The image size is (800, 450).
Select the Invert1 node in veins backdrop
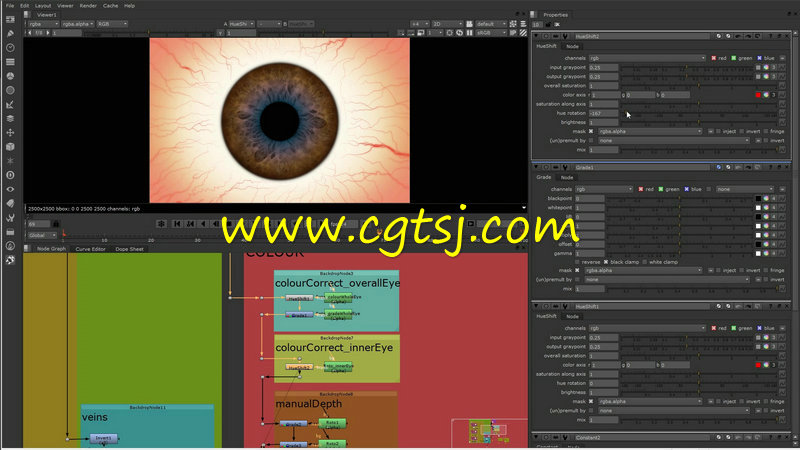click(x=104, y=438)
